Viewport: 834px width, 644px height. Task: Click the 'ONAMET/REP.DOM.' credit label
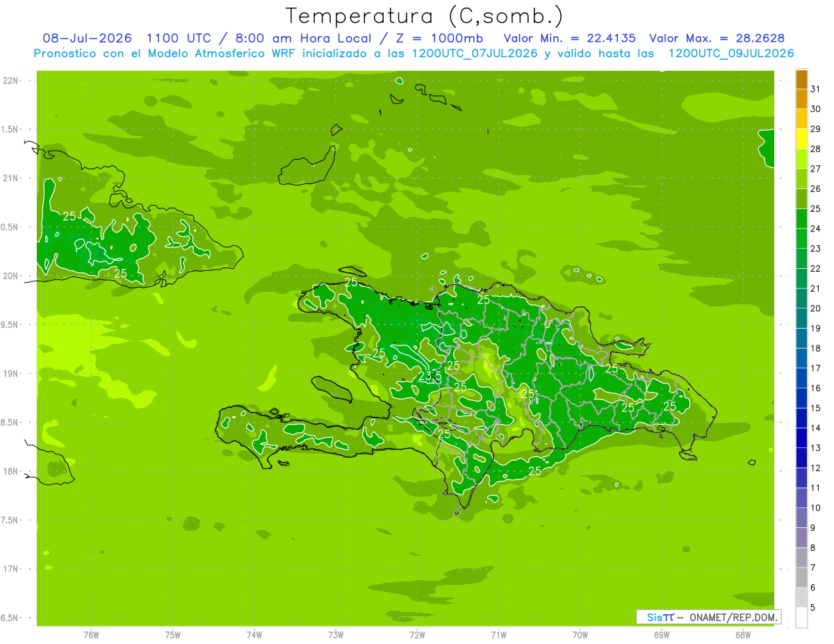point(734,617)
